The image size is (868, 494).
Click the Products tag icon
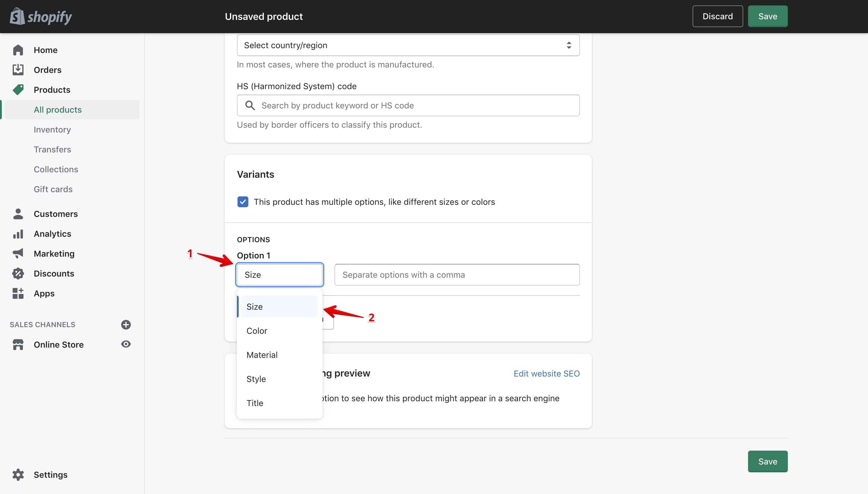click(x=18, y=89)
